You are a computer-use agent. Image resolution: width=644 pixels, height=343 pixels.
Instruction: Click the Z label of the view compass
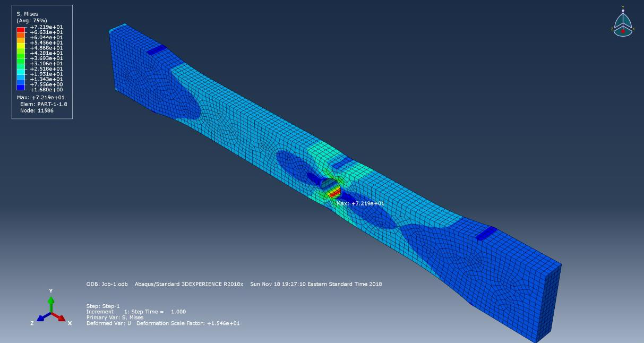(x=612, y=29)
